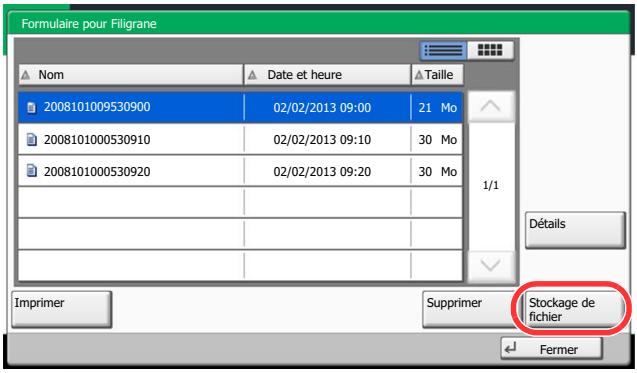Viewport: 637px width, 373px height.
Task: Sort by Nom column header
Action: point(131,75)
